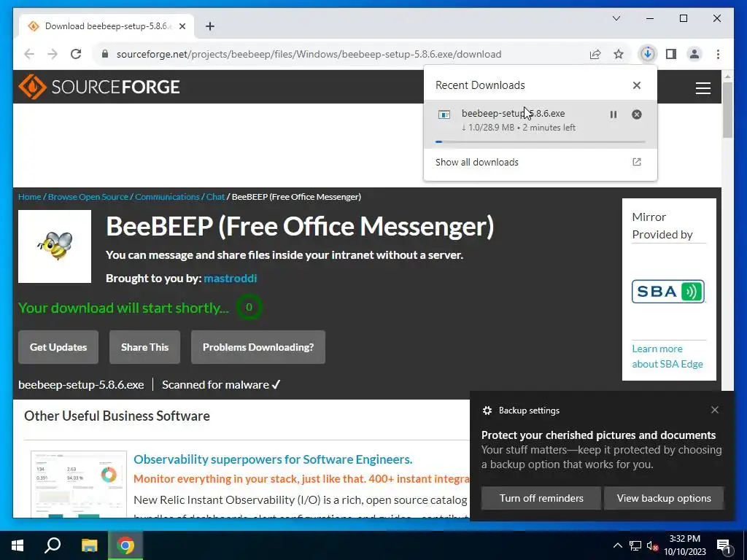Click 'BeeBEEP (Free Office Messenger)' title
This screenshot has width=747, height=560.
[x=300, y=226]
